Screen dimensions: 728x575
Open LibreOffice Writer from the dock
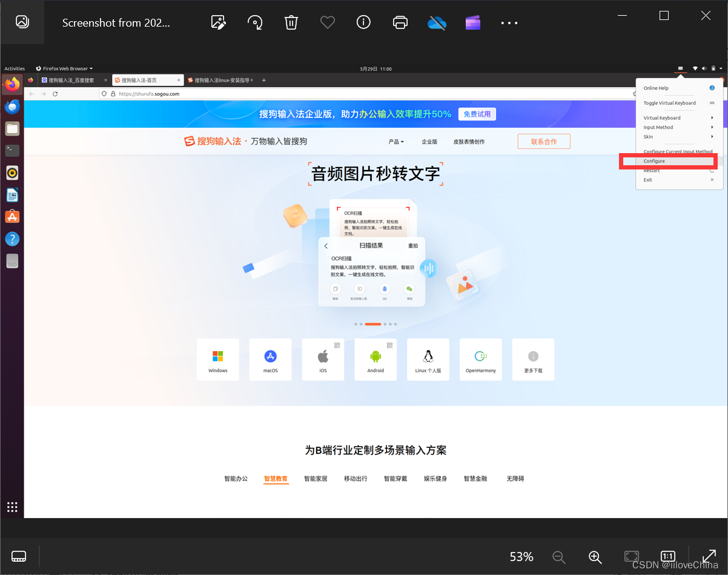12,195
